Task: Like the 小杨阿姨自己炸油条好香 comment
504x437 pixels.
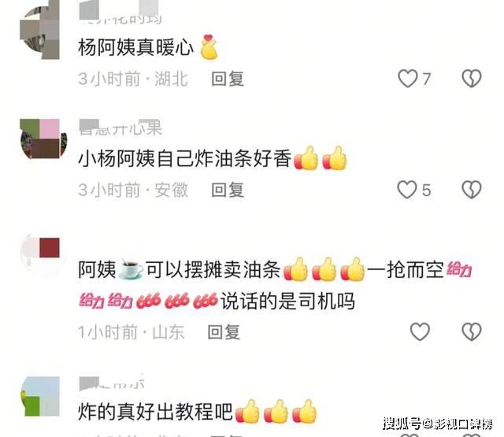Action: [x=407, y=190]
